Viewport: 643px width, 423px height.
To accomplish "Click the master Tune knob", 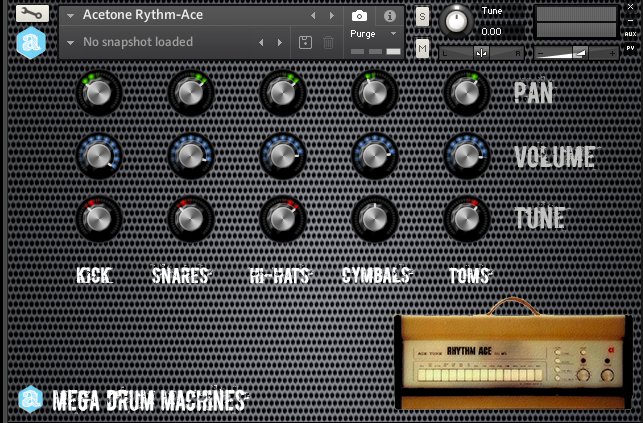I will point(456,21).
